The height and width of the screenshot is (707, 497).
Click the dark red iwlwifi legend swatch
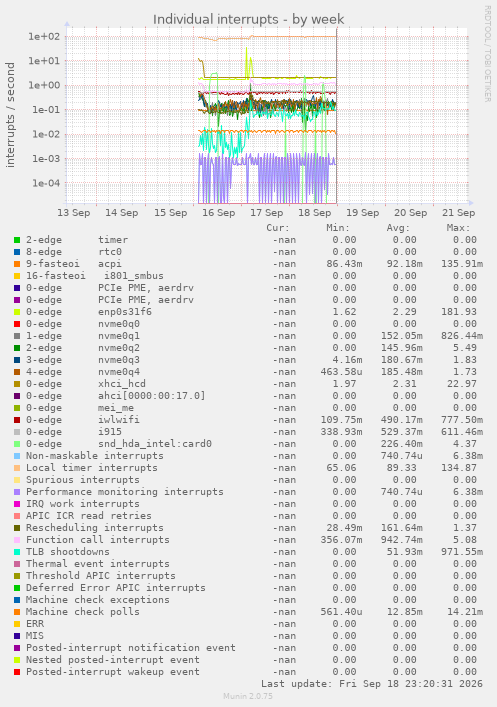coord(17,420)
